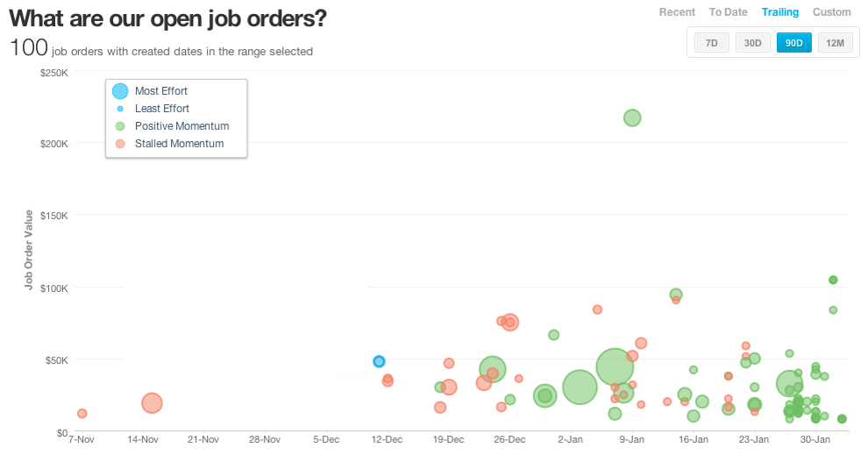Open the Recent tab
Image resolution: width=868 pixels, height=455 pixels.
pos(677,12)
